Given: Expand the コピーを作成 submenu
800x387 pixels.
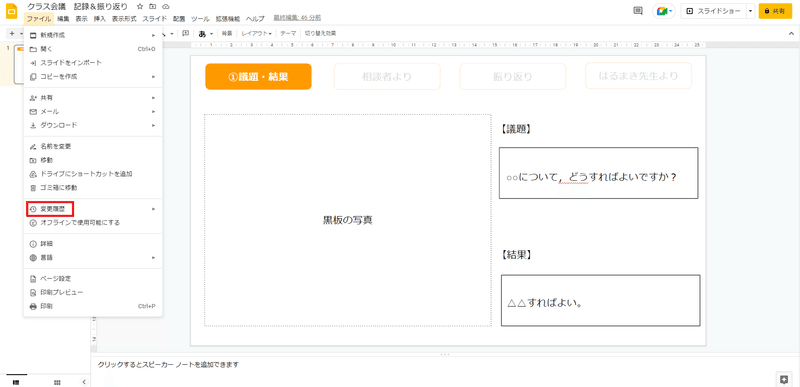Looking at the screenshot, I should tap(93, 76).
